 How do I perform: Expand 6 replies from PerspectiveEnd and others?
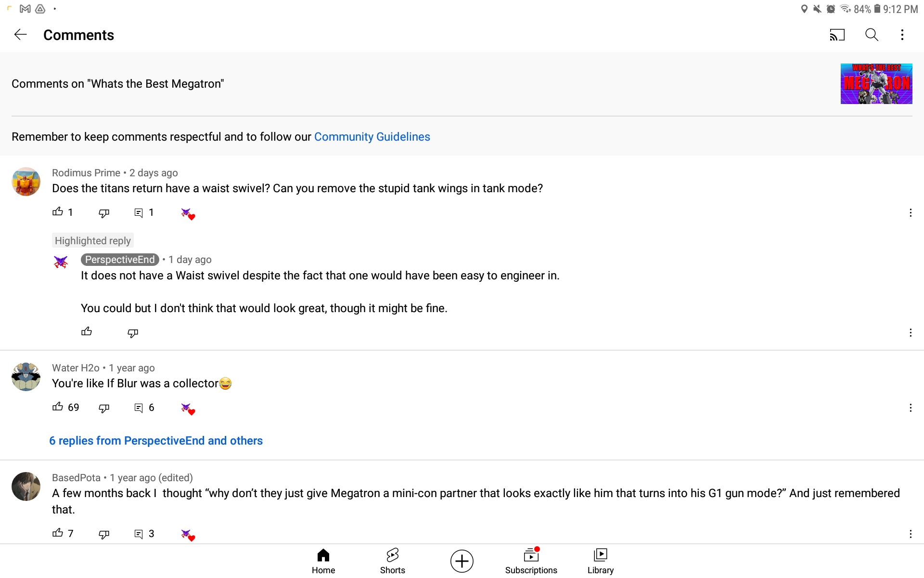tap(156, 441)
